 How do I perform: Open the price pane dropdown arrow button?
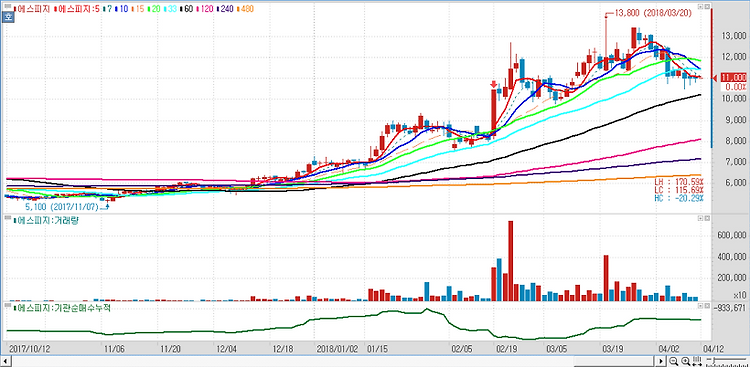(700, 7)
